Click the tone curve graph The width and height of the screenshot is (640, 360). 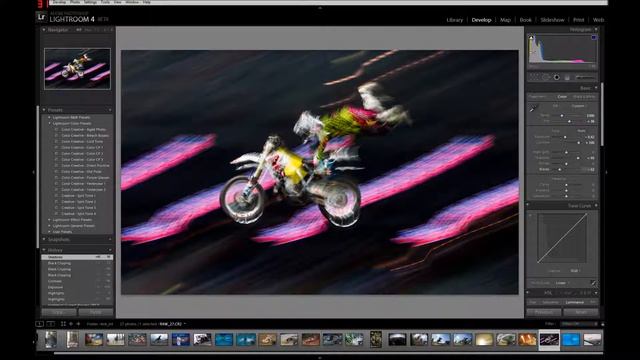[562, 238]
